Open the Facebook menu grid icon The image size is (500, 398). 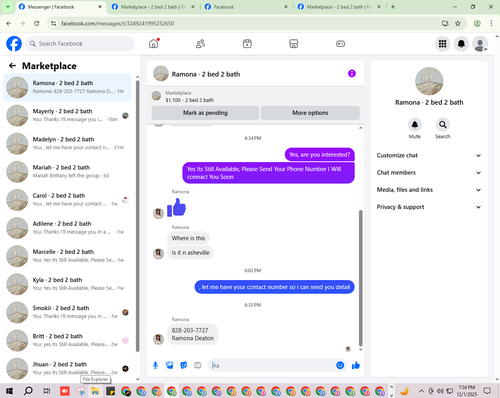[x=442, y=44]
